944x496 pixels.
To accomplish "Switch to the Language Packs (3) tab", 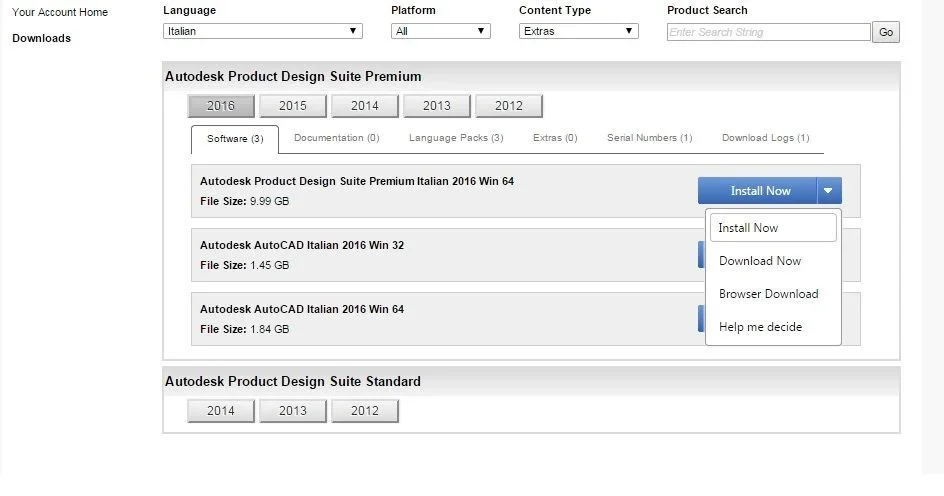I will (456, 138).
